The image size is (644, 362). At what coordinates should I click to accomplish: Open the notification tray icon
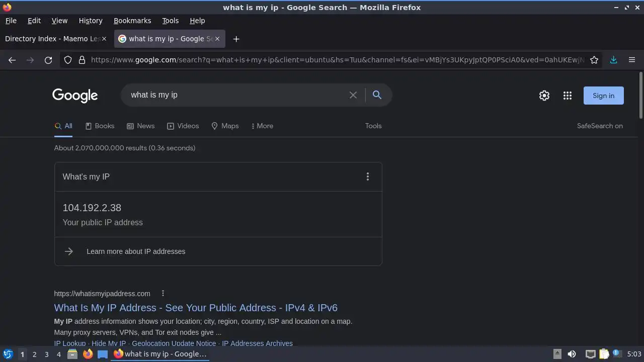pyautogui.click(x=617, y=354)
